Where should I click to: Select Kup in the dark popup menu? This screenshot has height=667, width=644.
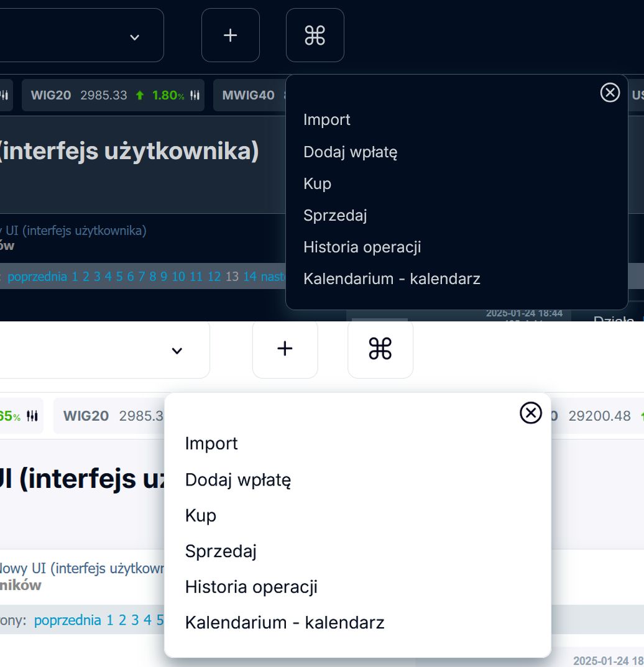317,184
